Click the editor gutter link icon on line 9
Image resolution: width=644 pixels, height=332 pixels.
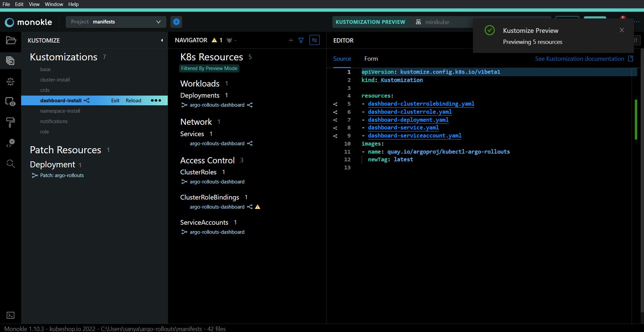[335, 136]
